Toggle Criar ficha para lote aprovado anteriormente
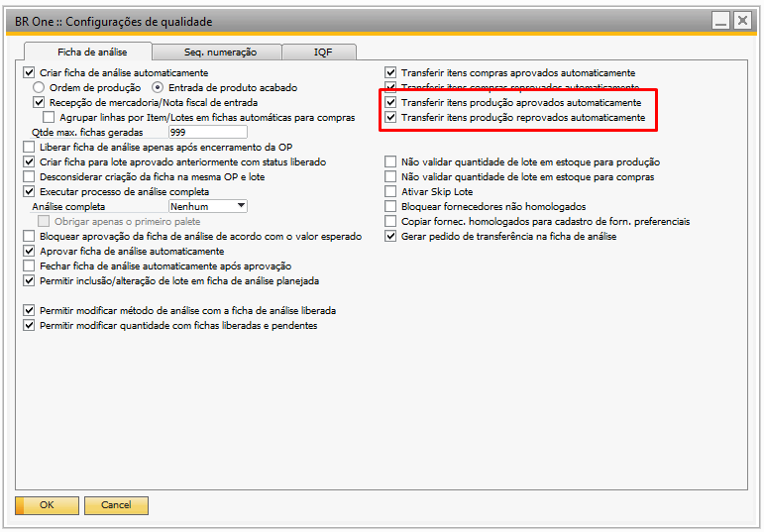The height and width of the screenshot is (532, 764). pyautogui.click(x=30, y=161)
